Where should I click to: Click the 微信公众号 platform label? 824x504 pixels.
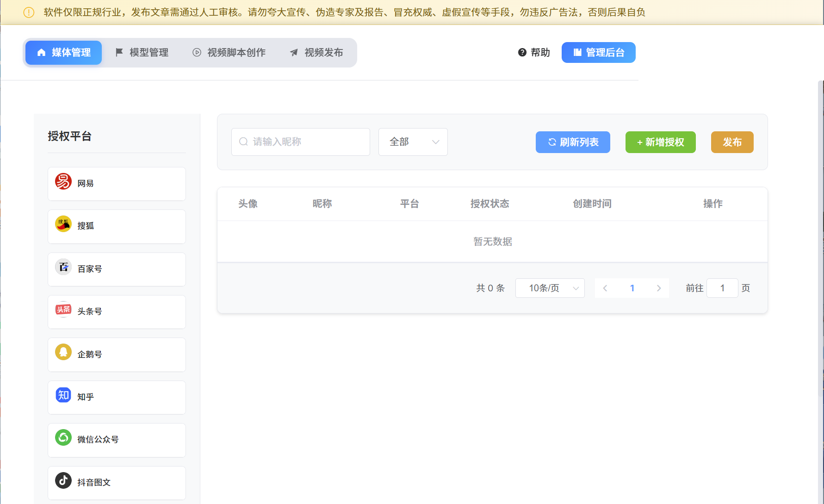(x=98, y=440)
